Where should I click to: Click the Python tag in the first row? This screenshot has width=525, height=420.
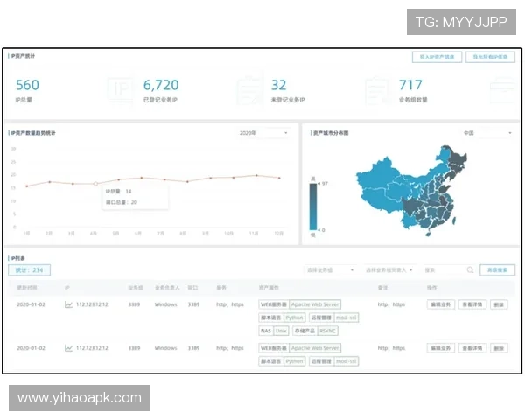coord(294,318)
